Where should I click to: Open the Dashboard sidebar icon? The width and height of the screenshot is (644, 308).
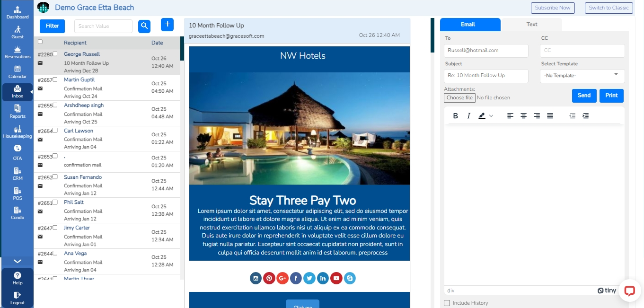click(x=18, y=12)
